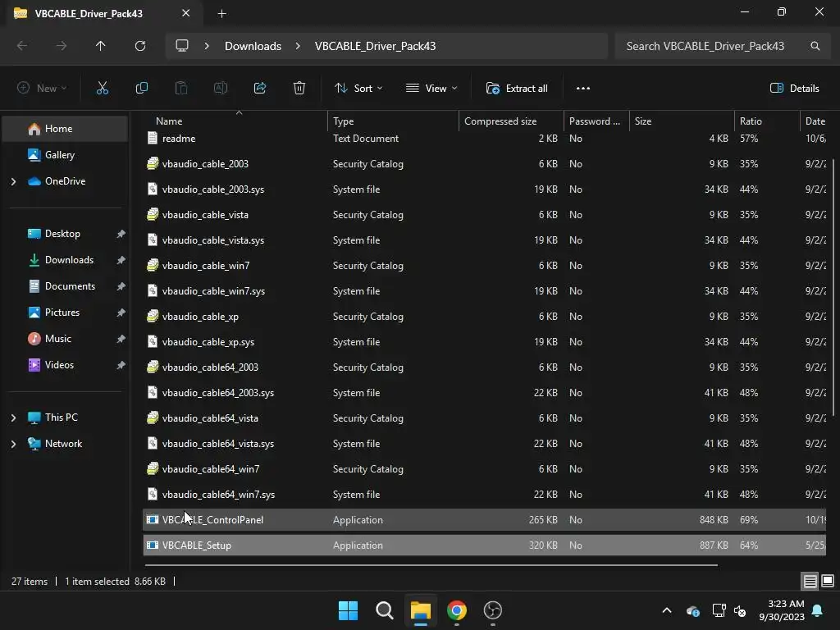Open the See more ellipsis menu
Screen dimensions: 840x630
(x=583, y=89)
